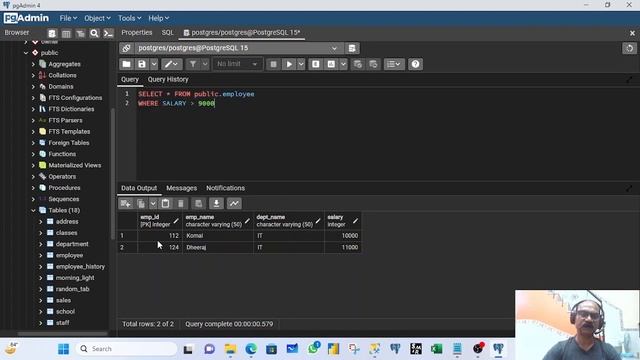The height and width of the screenshot is (360, 640).
Task: Switch to the Messages tab
Action: click(x=182, y=188)
